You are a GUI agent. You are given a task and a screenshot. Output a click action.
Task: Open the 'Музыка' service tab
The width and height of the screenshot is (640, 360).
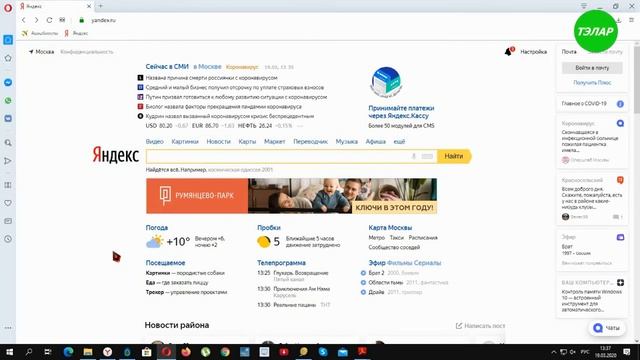pyautogui.click(x=347, y=142)
